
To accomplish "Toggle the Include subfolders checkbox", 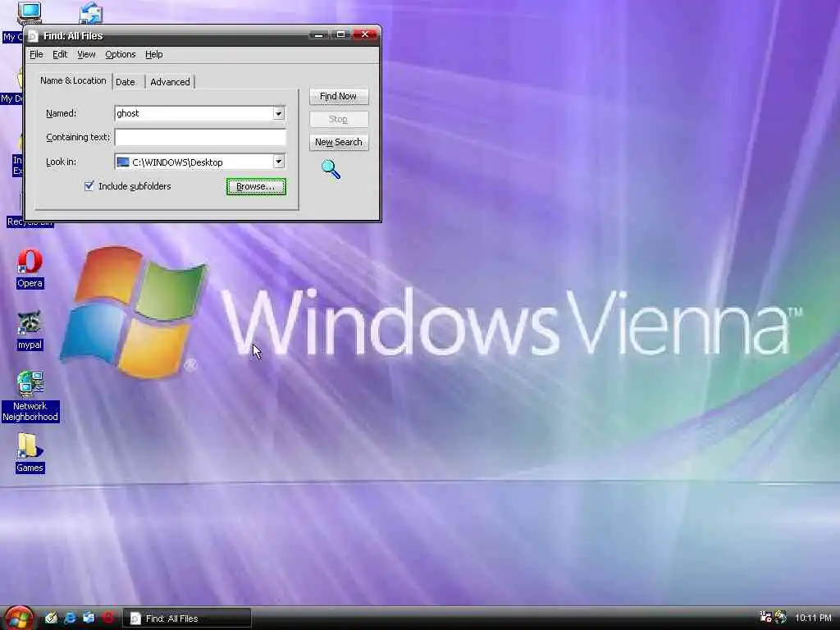I will coord(89,186).
